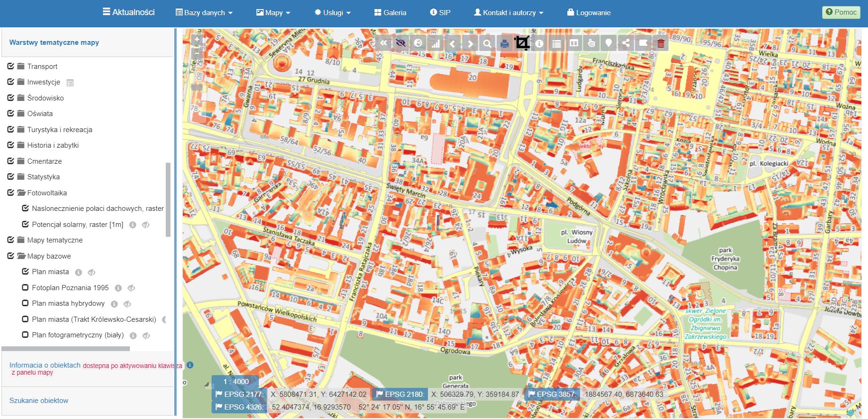Enable the Fotoplan Poznania 1995 layer

[26, 288]
